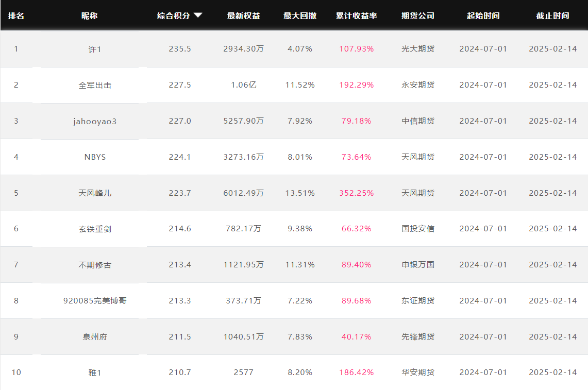Screen dimensions: 588x390
Task: Open the nickname 不期修古
Action: (95, 265)
